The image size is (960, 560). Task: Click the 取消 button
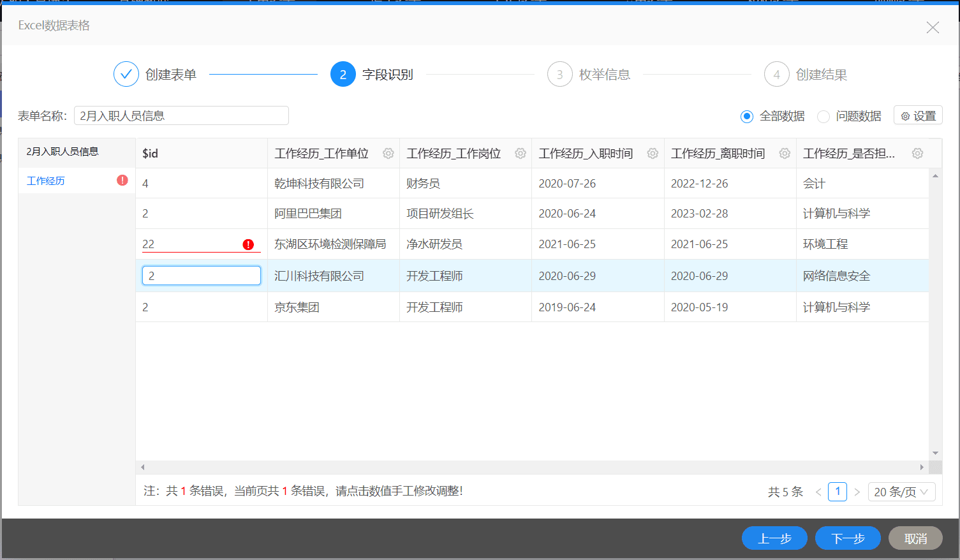click(x=915, y=538)
